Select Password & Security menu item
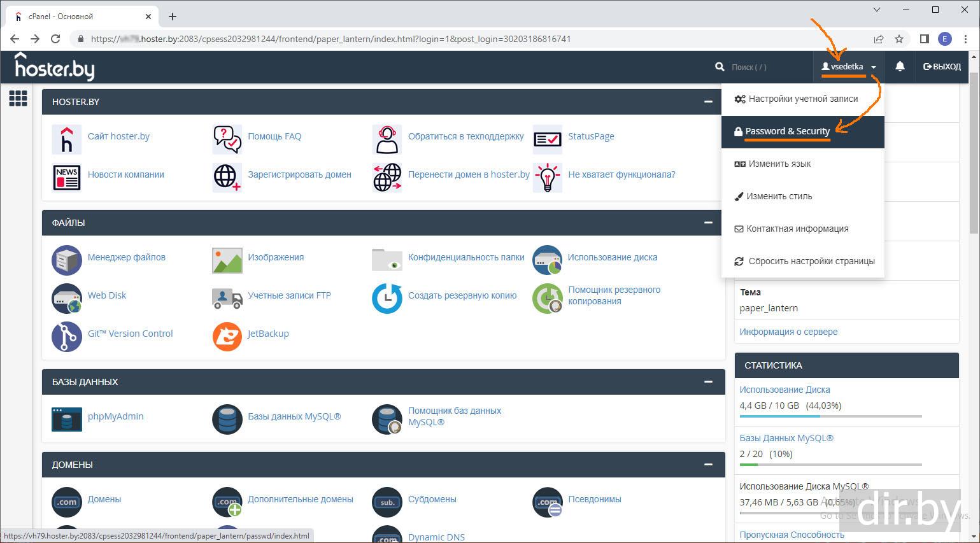Image resolution: width=980 pixels, height=543 pixels. point(787,132)
